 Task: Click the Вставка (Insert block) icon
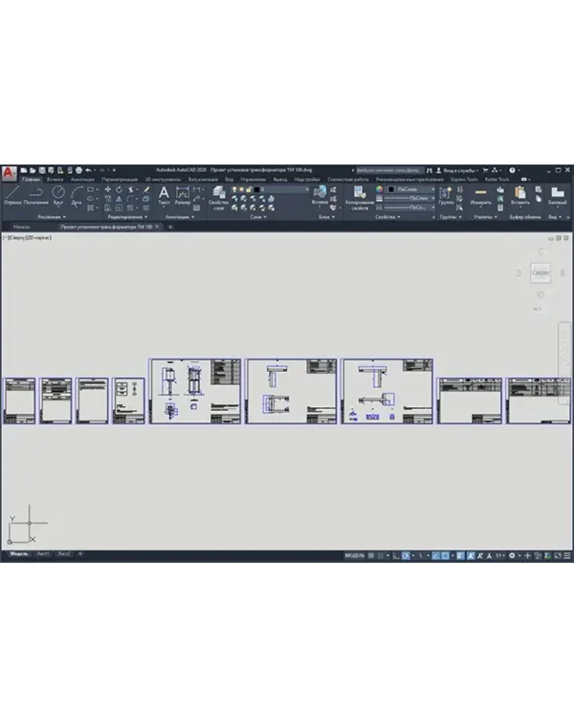coord(320,193)
